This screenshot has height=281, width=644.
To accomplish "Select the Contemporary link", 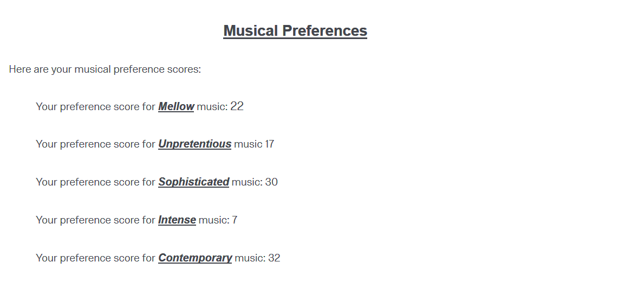I will pos(195,258).
